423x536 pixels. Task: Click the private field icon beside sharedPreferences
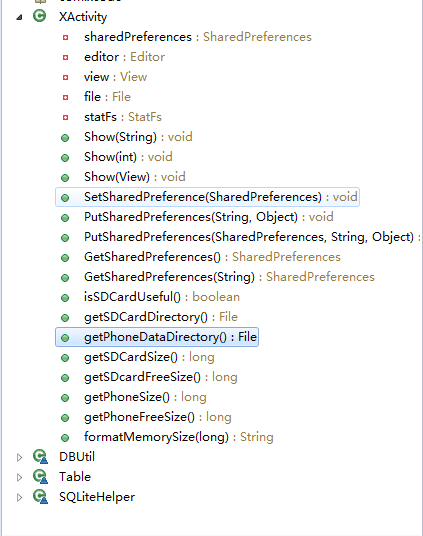pos(65,37)
